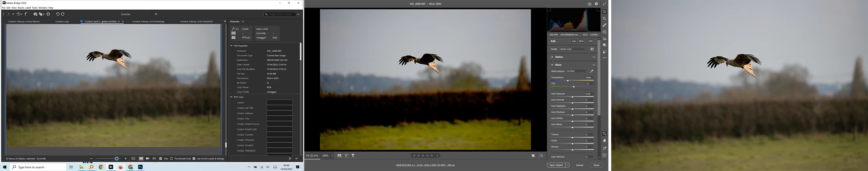Viewport: 868px width, 171px height.
Task: Show more content tabs double-chevron
Action: point(225,21)
